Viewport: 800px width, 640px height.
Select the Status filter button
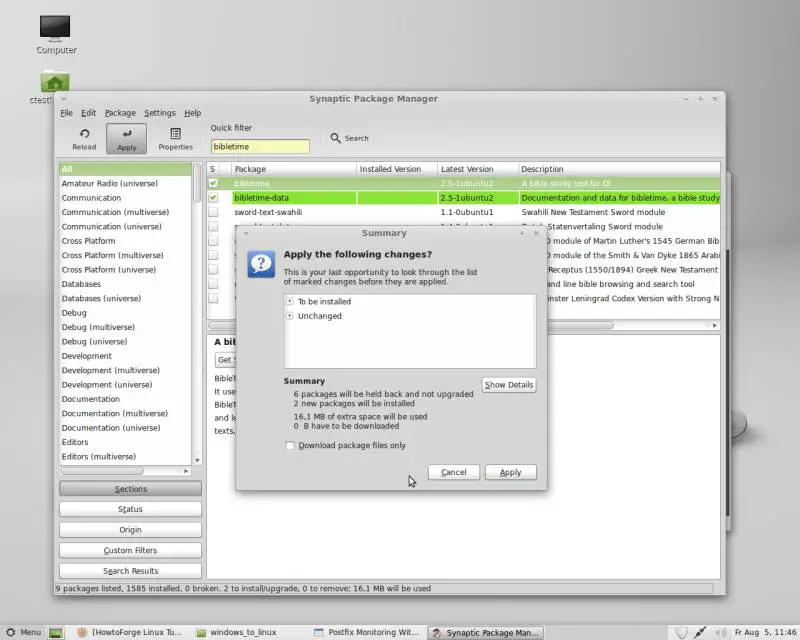131,509
